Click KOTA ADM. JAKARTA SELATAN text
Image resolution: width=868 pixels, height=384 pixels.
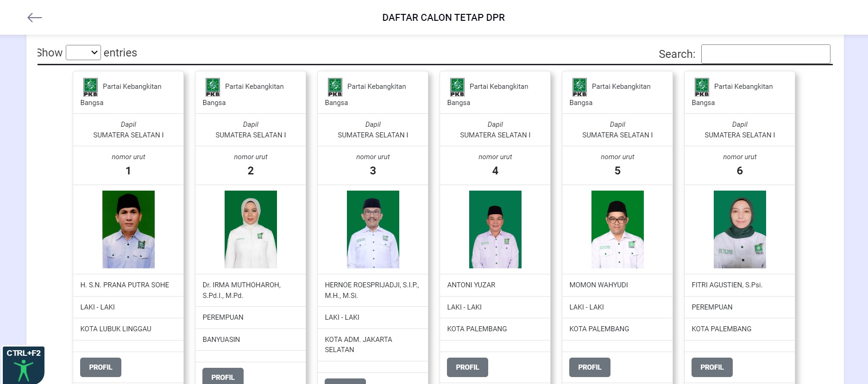[359, 345]
